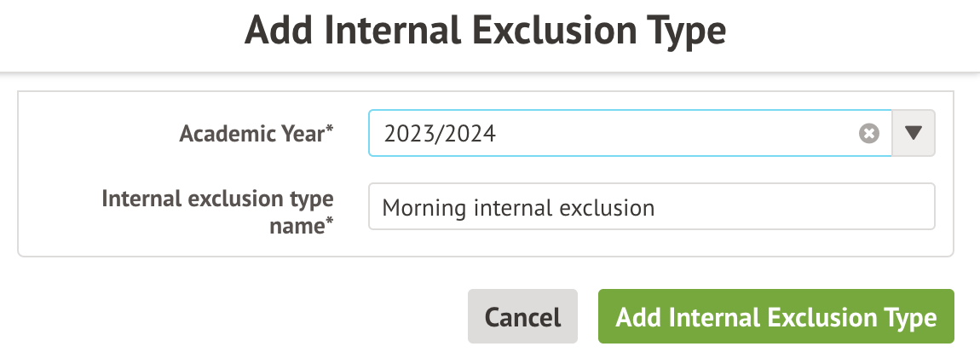Click the Academic Year label
The width and height of the screenshot is (980, 358).
(252, 134)
